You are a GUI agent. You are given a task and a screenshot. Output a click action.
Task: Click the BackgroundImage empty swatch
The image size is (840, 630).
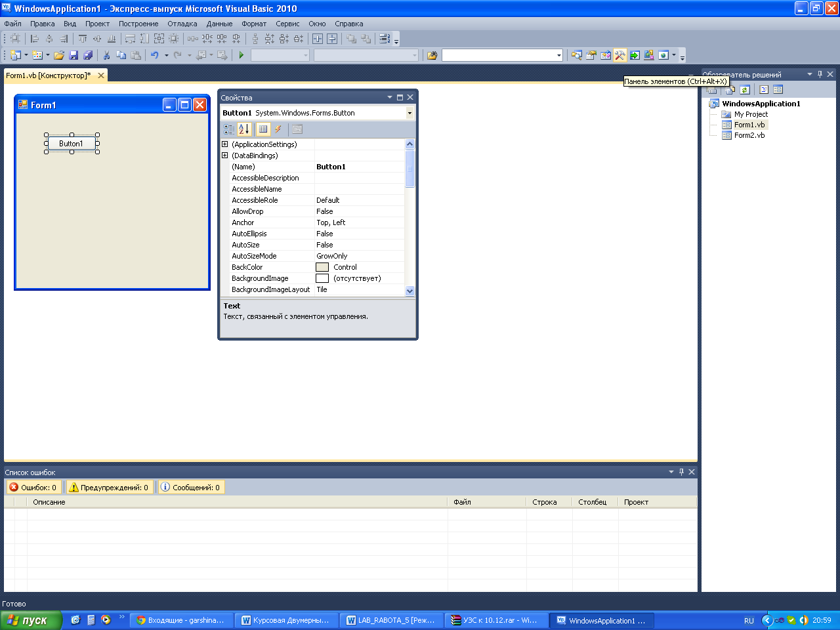coord(322,278)
